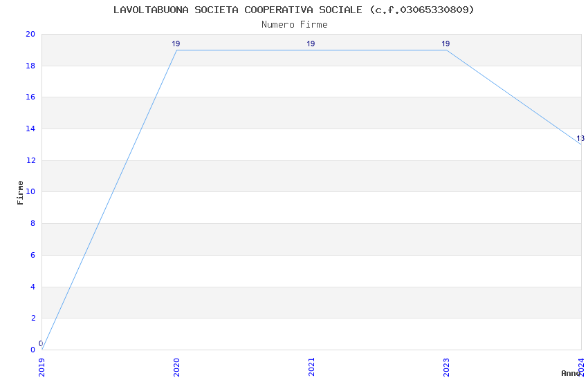Click the y-axis tick value 14

click(30, 129)
